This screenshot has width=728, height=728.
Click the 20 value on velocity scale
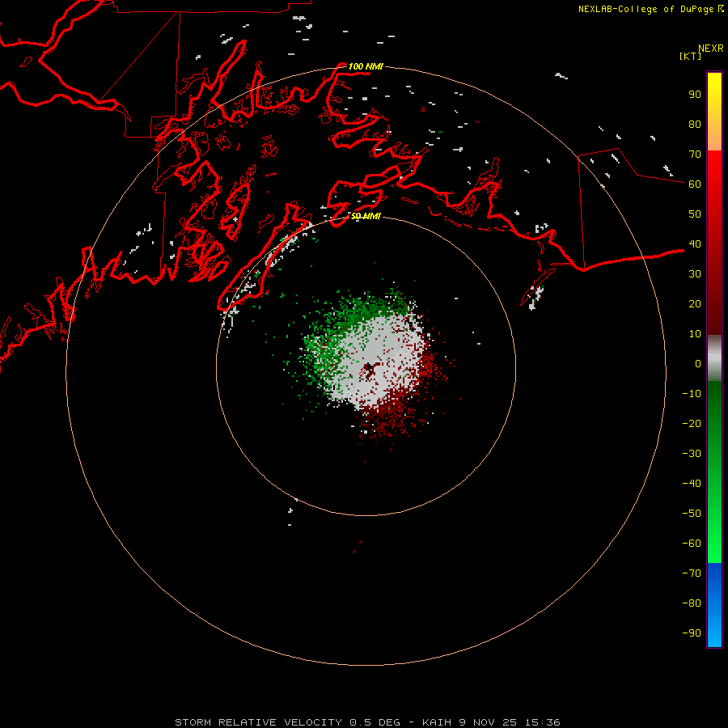click(695, 303)
